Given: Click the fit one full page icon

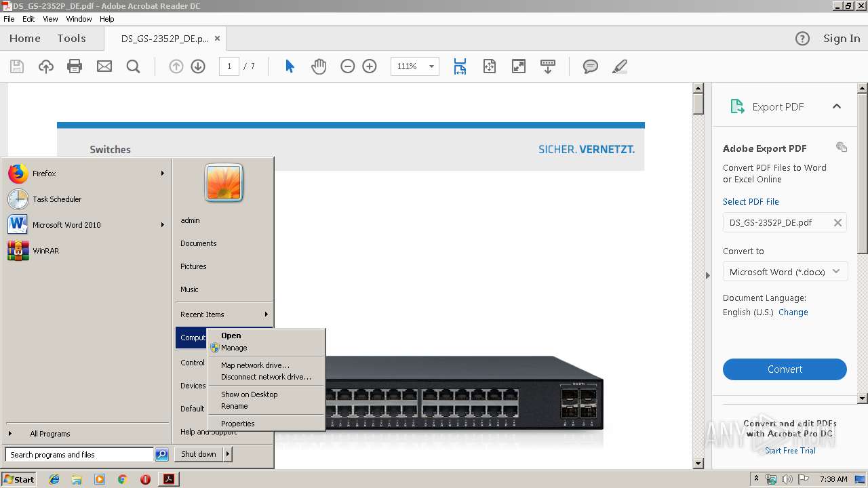Looking at the screenshot, I should click(490, 66).
